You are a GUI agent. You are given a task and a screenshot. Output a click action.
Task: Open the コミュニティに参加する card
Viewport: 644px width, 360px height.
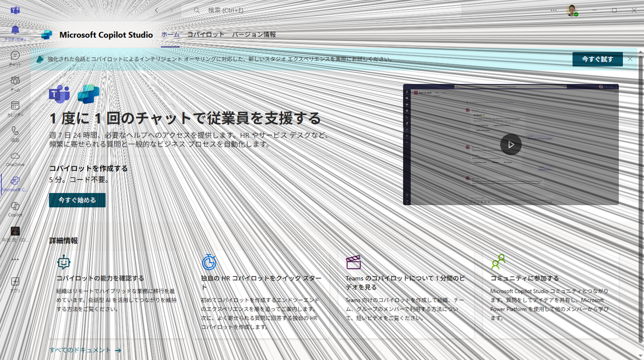point(524,278)
